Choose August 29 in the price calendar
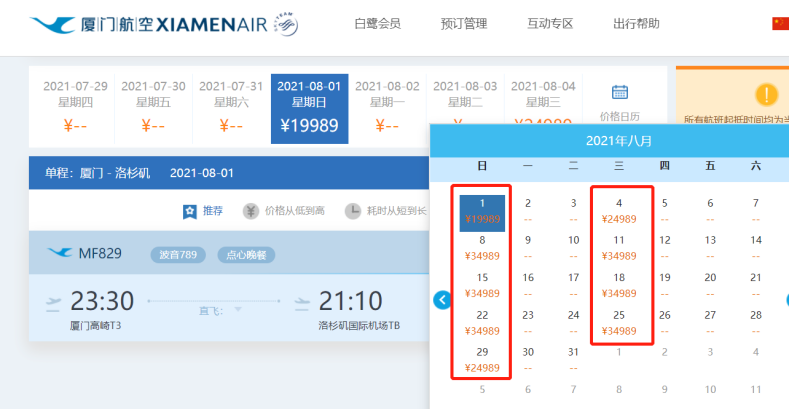Screen dimensions: 789x409 (x=483, y=359)
